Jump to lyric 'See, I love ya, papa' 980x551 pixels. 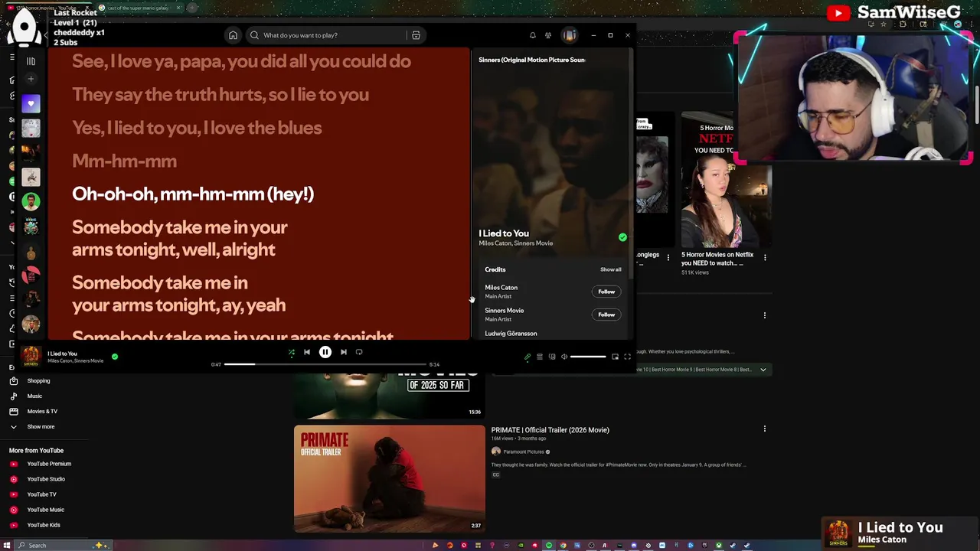[241, 61]
